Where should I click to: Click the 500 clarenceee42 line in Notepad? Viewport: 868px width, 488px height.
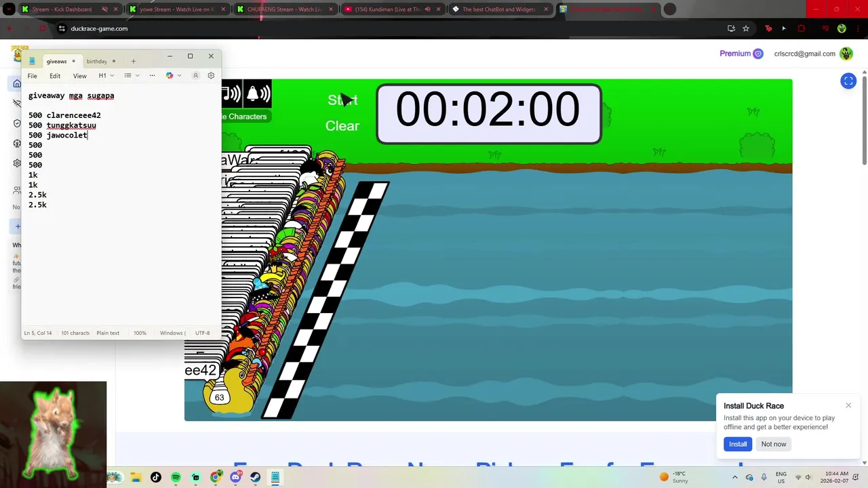[x=64, y=115]
